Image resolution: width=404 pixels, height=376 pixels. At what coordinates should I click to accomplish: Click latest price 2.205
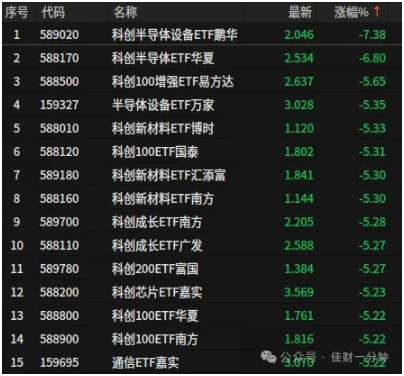pos(299,222)
